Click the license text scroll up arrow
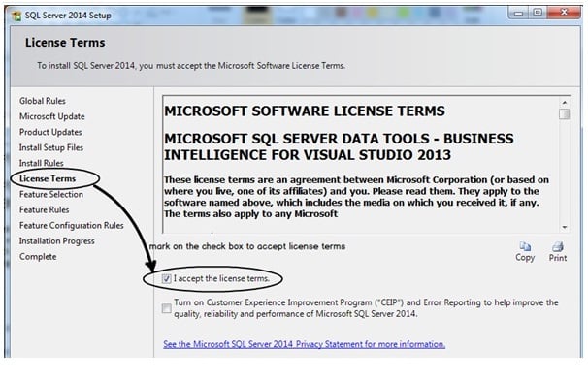The image size is (588, 382). click(565, 102)
